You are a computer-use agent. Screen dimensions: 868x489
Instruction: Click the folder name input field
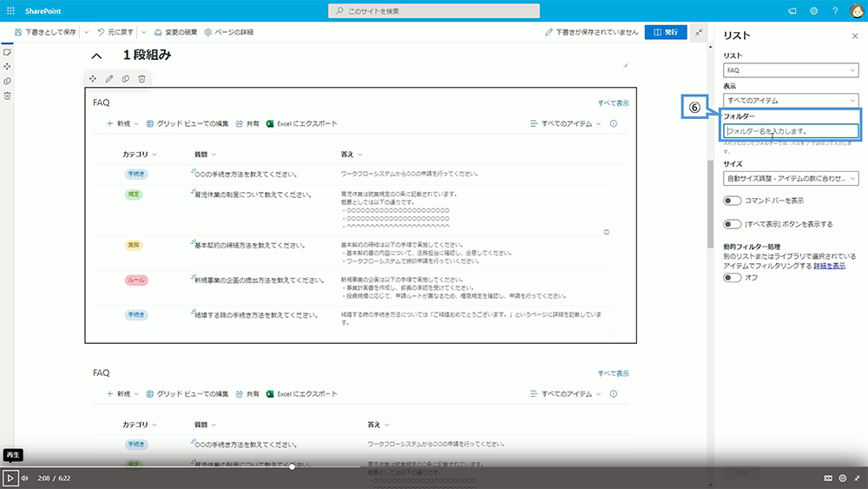[x=791, y=131]
